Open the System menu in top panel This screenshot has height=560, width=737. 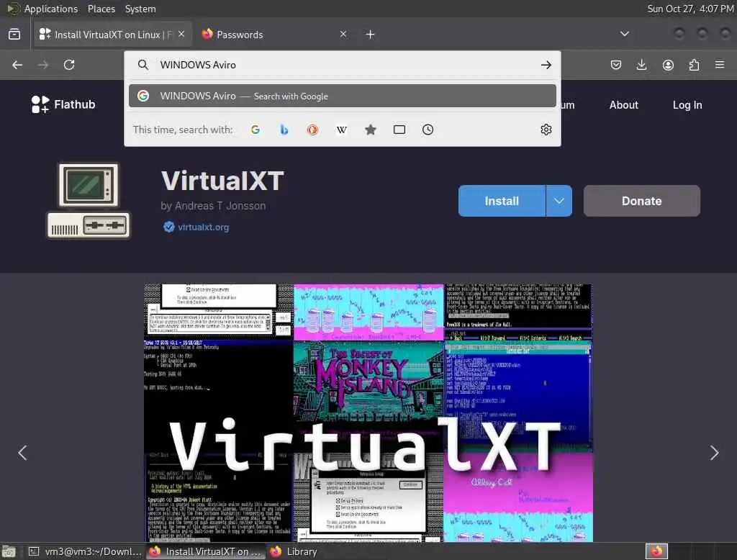pyautogui.click(x=140, y=9)
